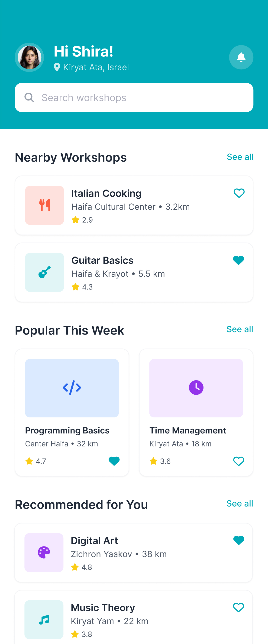Viewport: 268px width, 644px height.
Task: See all Recommended for You workshops
Action: [x=240, y=504]
